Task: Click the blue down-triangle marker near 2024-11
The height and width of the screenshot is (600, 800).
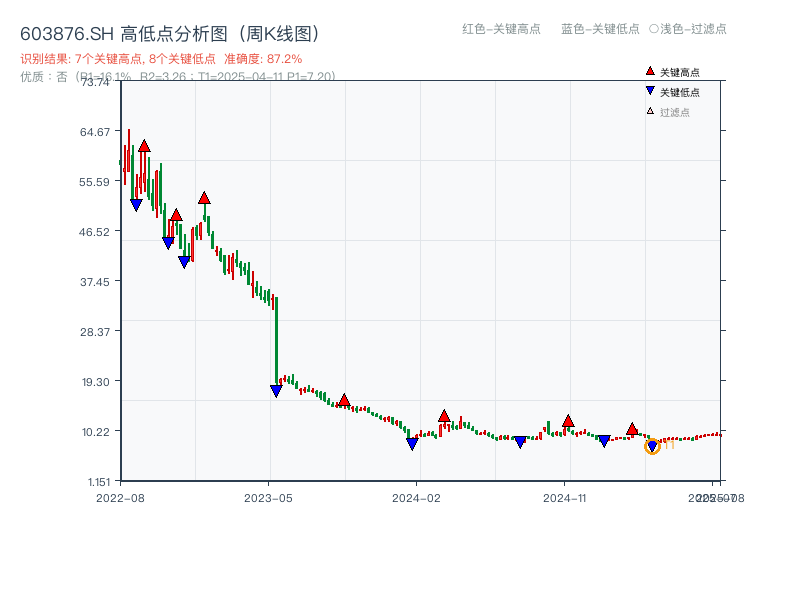Action: tap(603, 439)
